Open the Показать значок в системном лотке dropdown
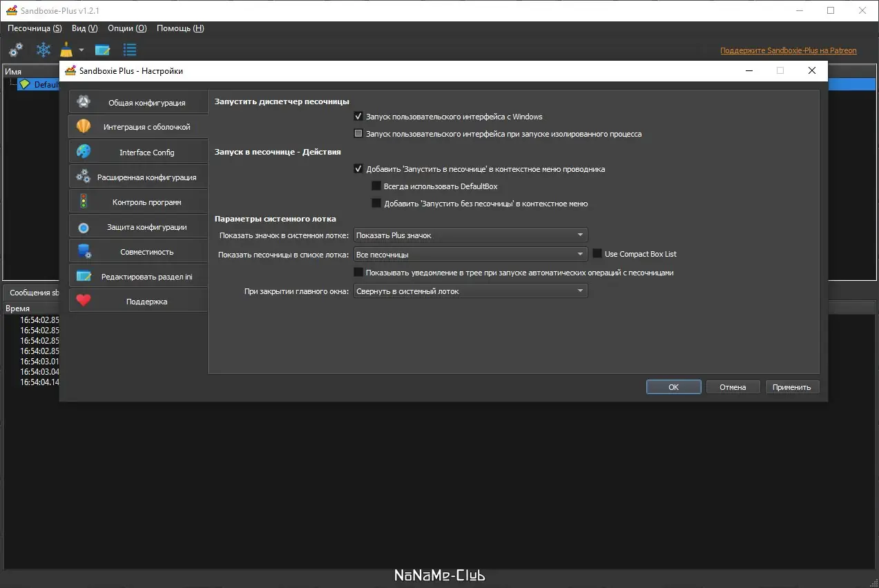This screenshot has width=879, height=588. tap(470, 235)
